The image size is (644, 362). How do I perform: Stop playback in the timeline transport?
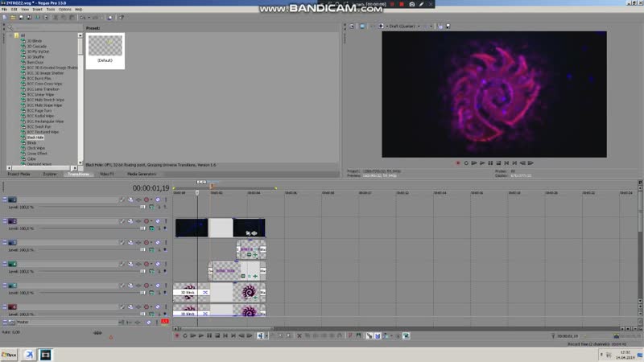tap(217, 335)
